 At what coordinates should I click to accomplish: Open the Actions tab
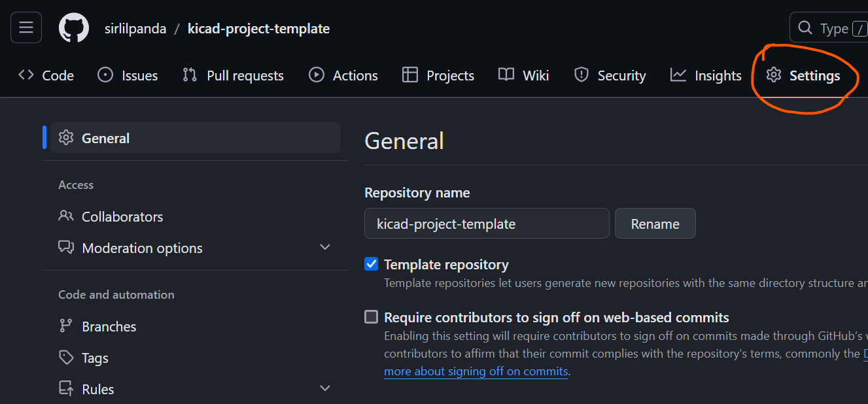343,76
